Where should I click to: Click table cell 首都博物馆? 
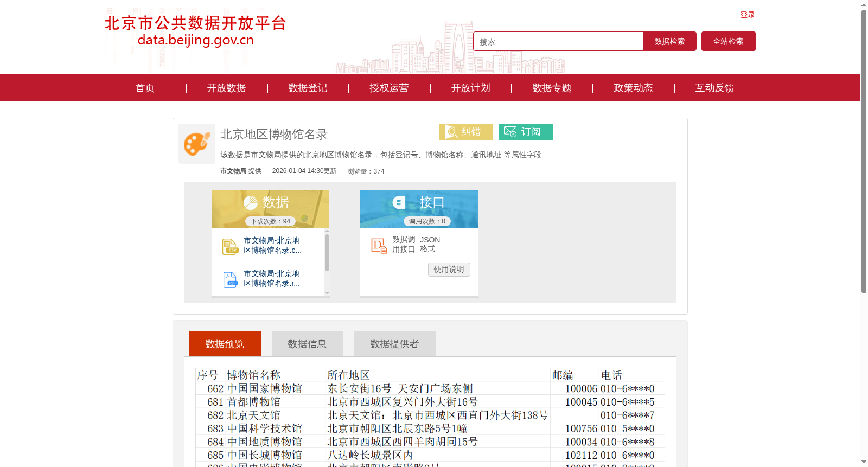254,402
